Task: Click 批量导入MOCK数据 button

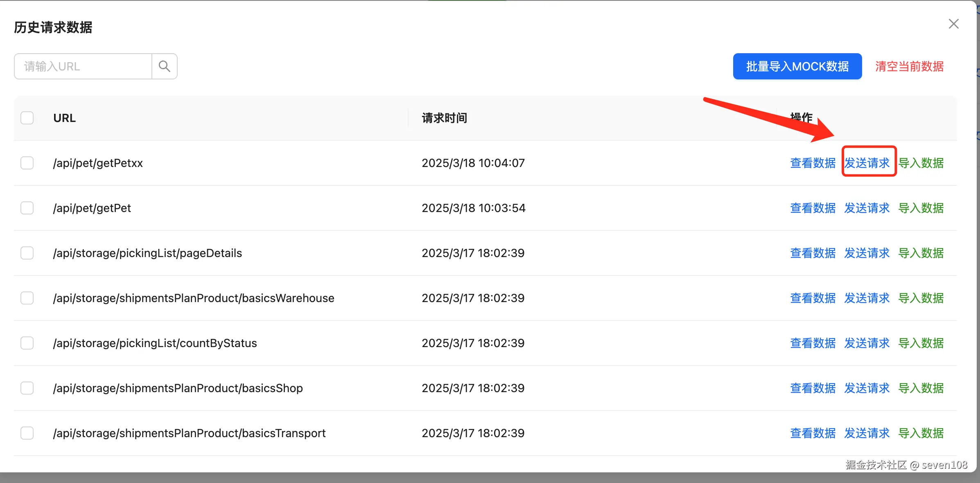Action: (797, 66)
